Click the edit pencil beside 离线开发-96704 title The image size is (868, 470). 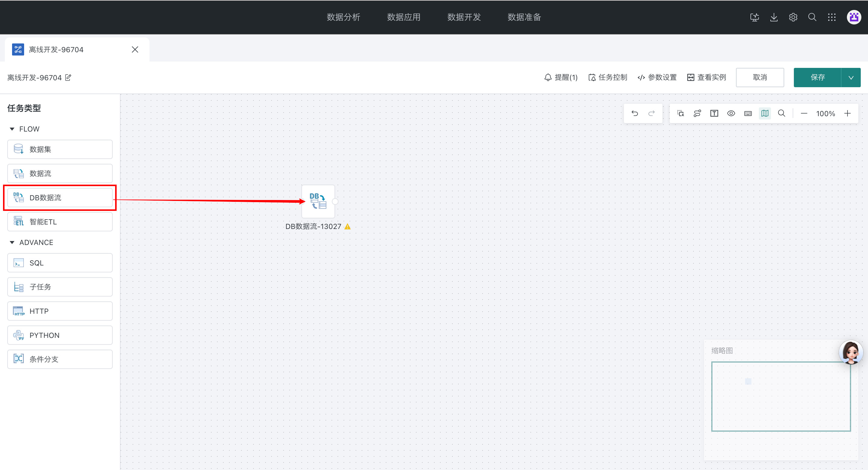pos(68,78)
